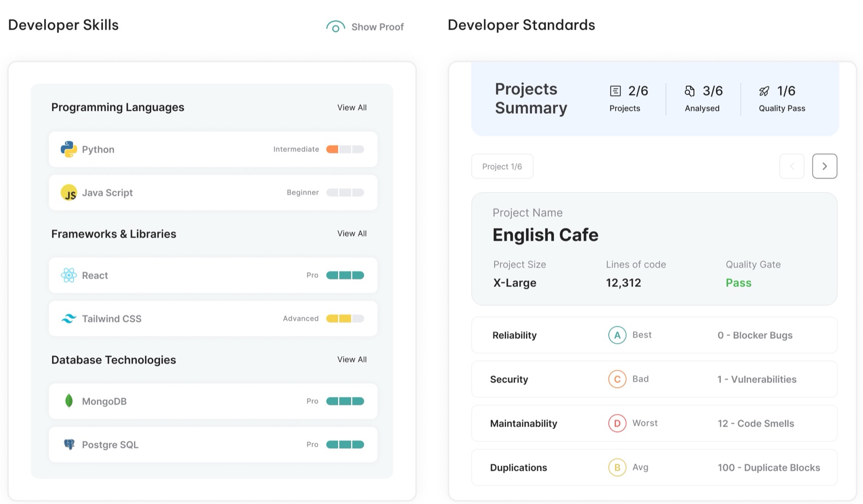View all Frameworks & Libraries
The width and height of the screenshot is (863, 504).
[352, 233]
